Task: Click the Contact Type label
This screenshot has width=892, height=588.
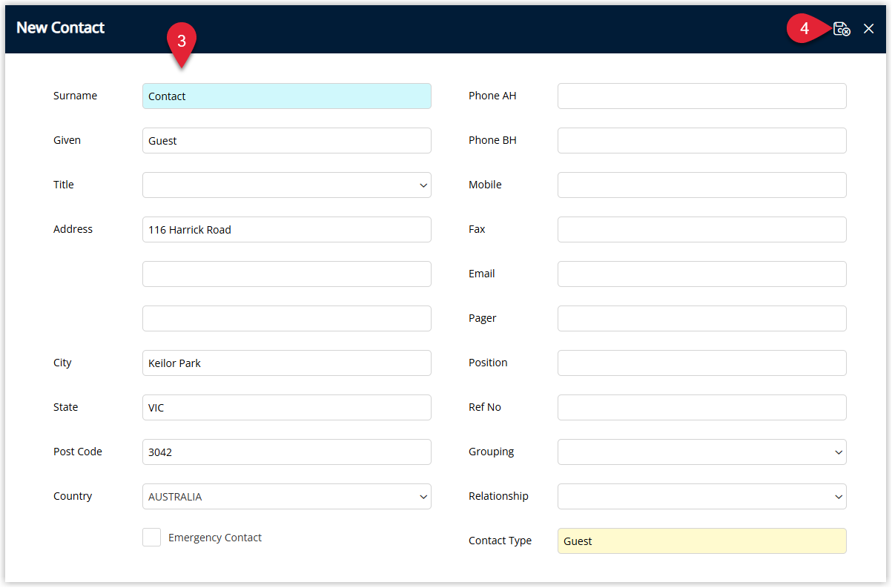Action: pyautogui.click(x=500, y=541)
